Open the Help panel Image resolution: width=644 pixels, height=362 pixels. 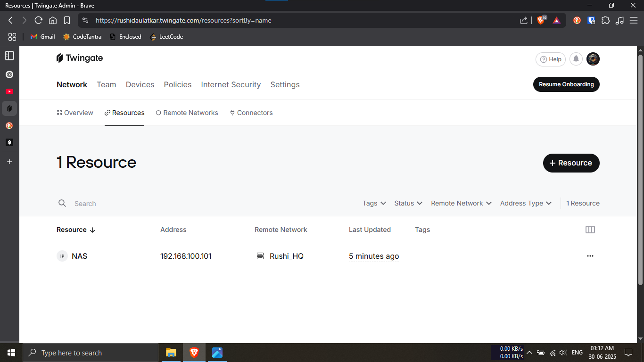(550, 59)
